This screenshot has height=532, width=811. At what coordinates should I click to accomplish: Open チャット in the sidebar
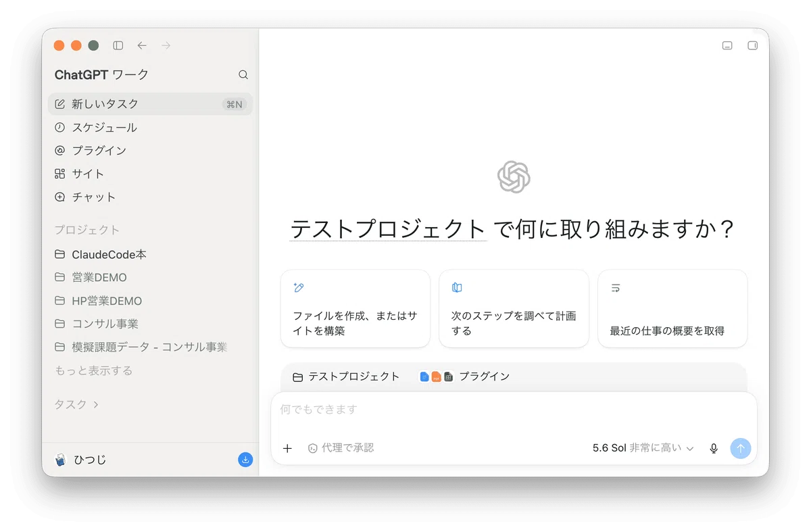150,197
